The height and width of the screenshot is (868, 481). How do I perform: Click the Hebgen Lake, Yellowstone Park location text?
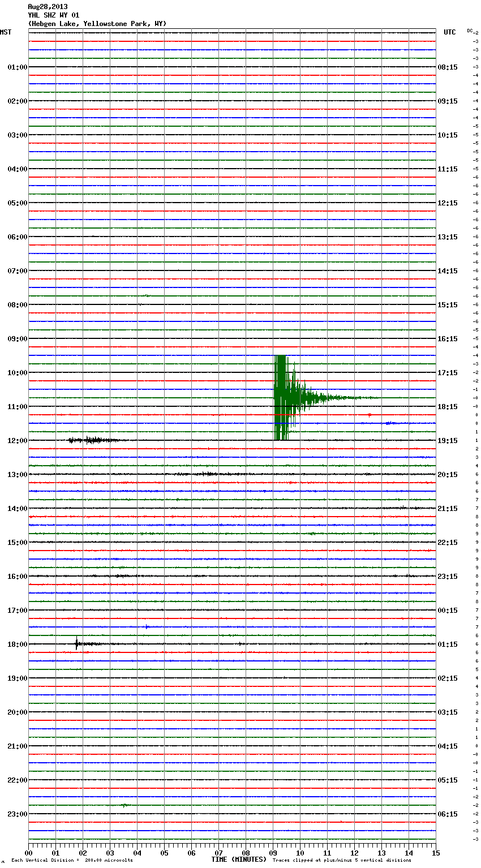(x=97, y=24)
